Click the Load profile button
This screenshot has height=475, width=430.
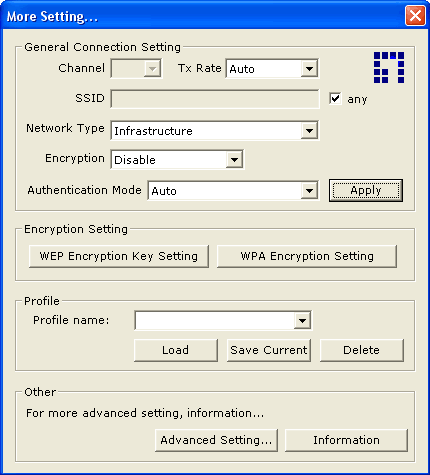tap(176, 350)
